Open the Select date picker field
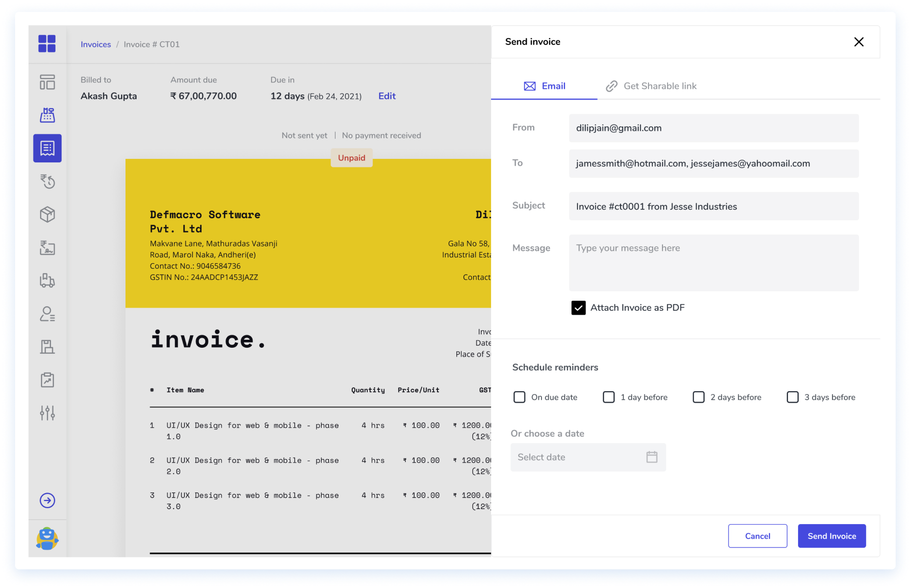911x588 pixels. pyautogui.click(x=588, y=457)
